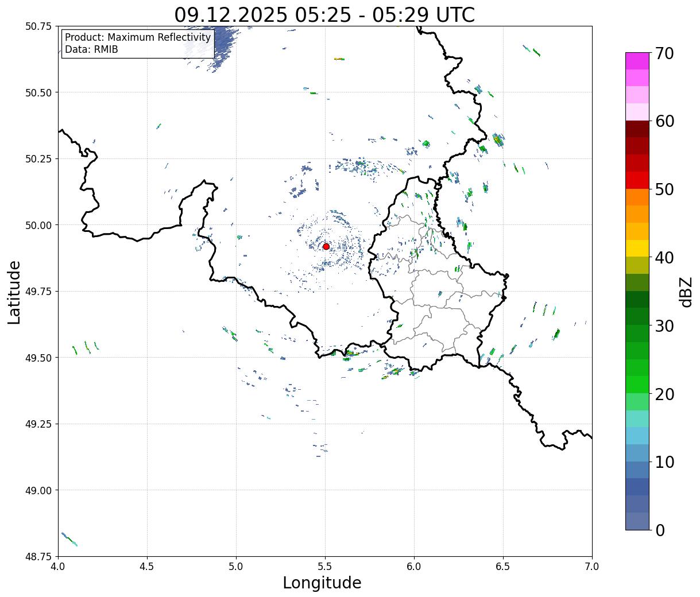Click the red radar location marker
The height and width of the screenshot is (597, 700).
(326, 246)
